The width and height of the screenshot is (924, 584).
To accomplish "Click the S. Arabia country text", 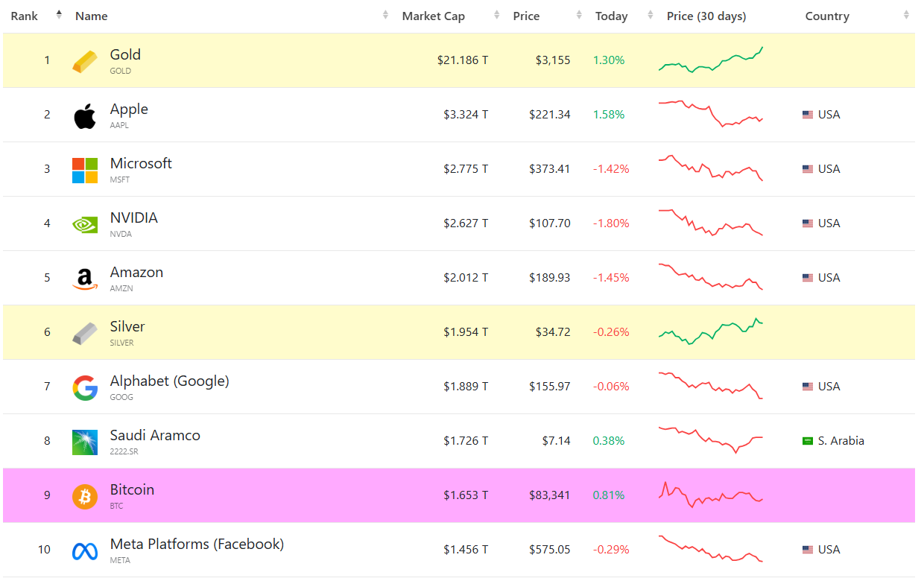I will pos(841,441).
